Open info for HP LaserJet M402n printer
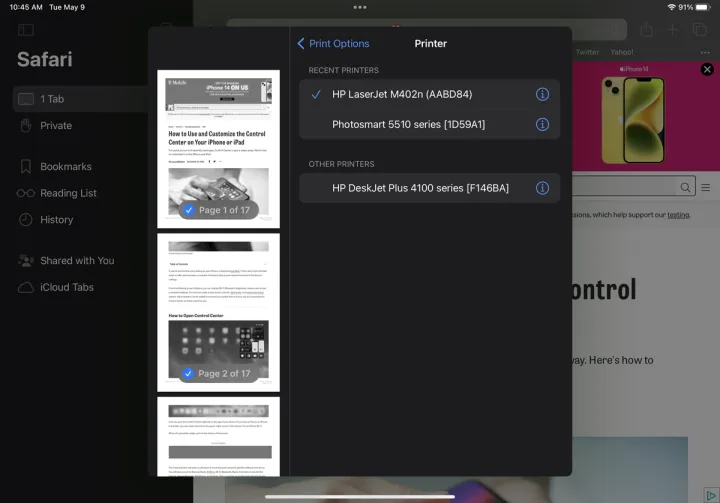Screen dimensions: 720x503 coord(542,94)
